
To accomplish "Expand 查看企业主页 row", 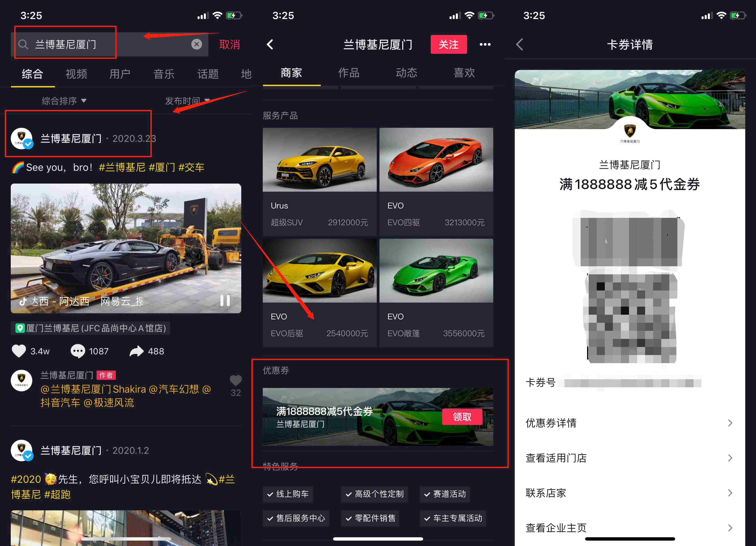I will (630, 528).
